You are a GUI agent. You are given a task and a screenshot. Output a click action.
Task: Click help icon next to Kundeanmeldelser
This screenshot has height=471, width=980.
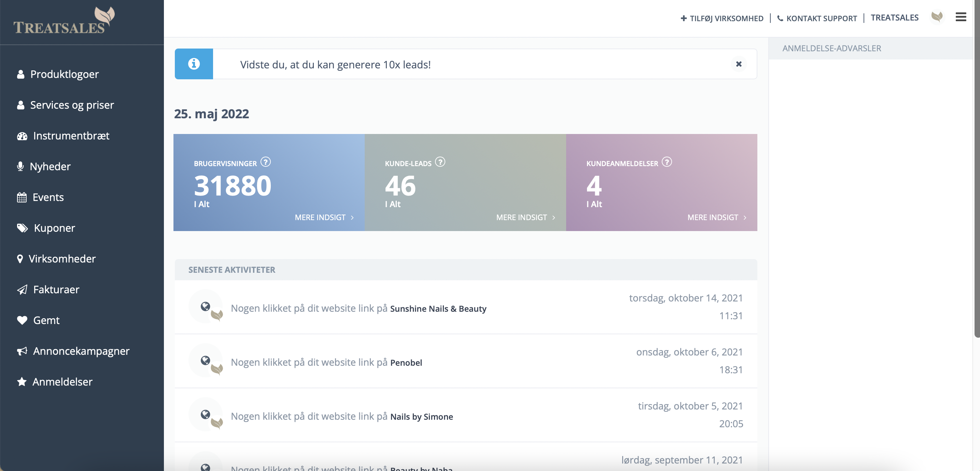click(x=667, y=162)
